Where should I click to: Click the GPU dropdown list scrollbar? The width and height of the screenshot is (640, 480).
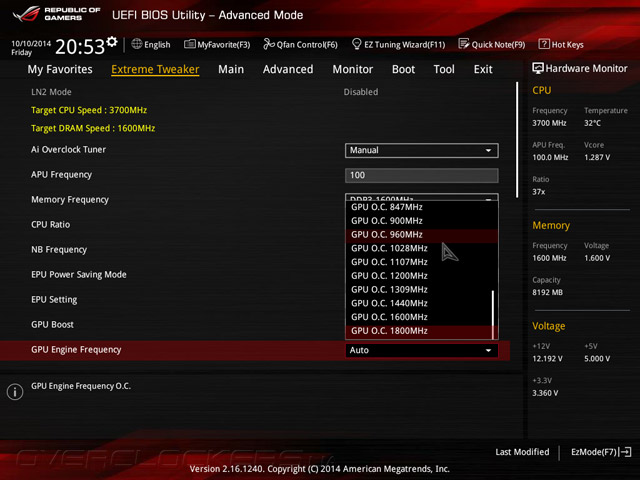pyautogui.click(x=493, y=314)
